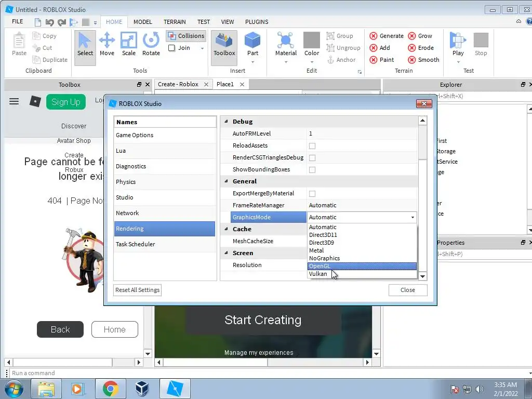
Task: Close the settings dialog with Close button
Action: pyautogui.click(x=408, y=290)
